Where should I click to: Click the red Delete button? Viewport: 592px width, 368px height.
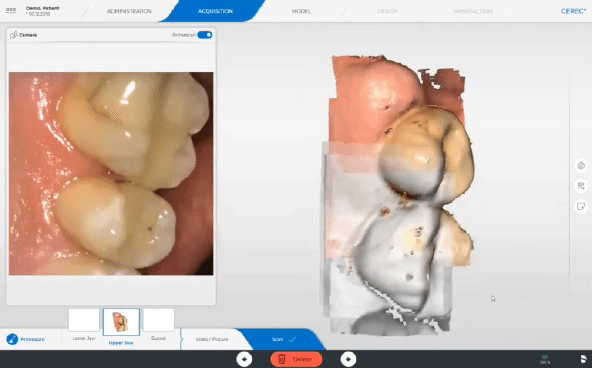pyautogui.click(x=296, y=359)
